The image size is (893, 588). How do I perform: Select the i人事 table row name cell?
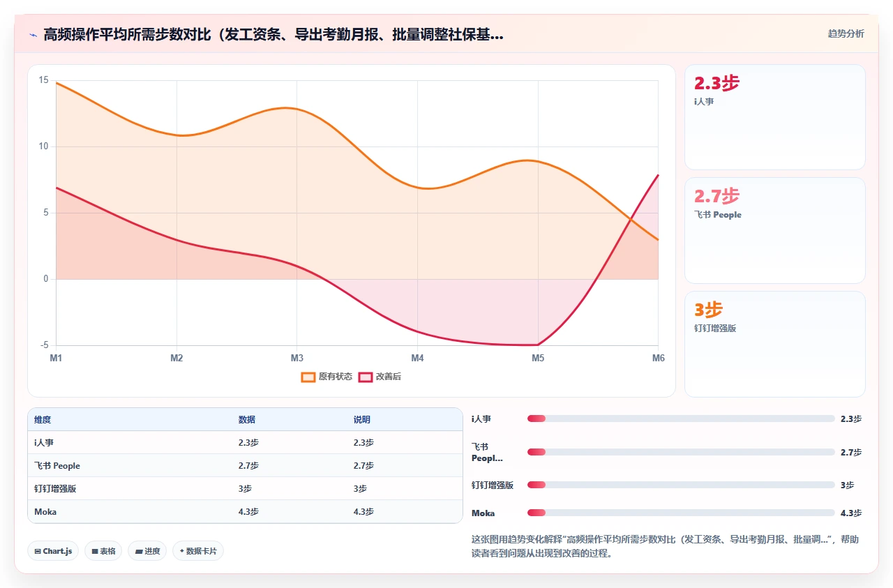pyautogui.click(x=130, y=443)
